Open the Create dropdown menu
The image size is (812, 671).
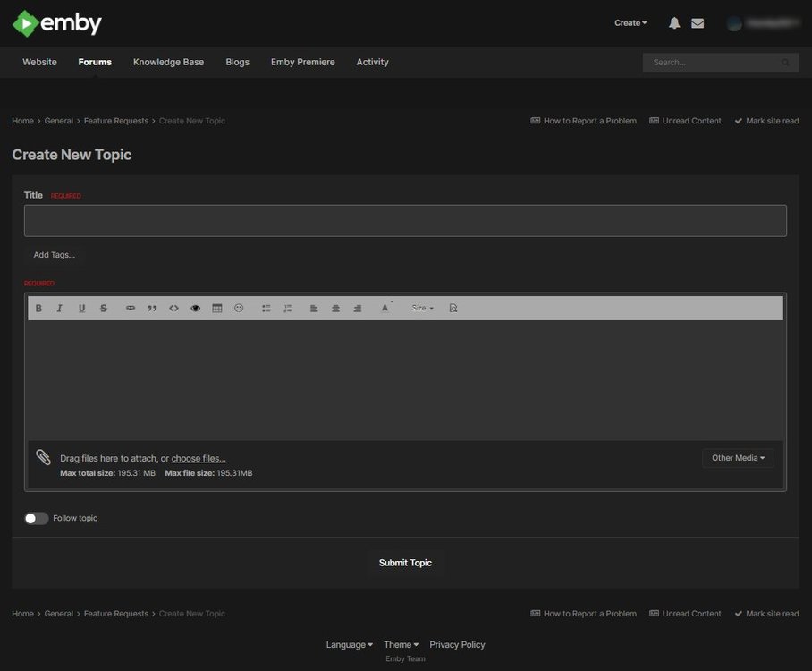point(630,22)
